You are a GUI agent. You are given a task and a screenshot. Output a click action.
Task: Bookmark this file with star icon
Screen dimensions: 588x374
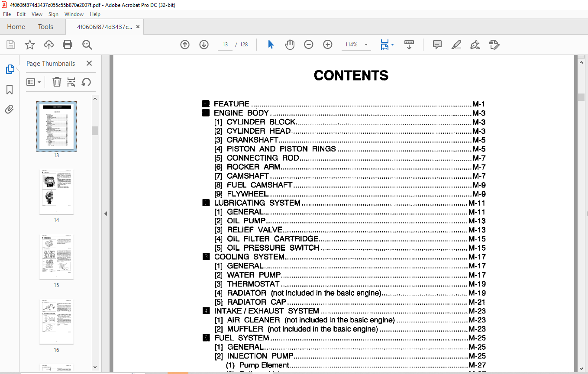[30, 45]
